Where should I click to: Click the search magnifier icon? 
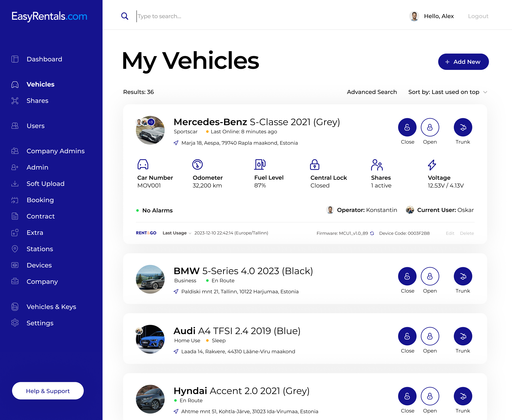pyautogui.click(x=125, y=16)
